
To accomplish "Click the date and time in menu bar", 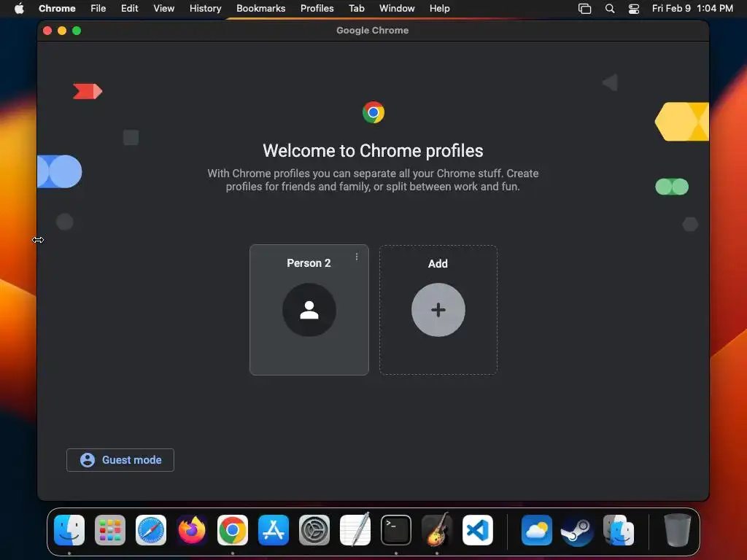I will coord(692,8).
